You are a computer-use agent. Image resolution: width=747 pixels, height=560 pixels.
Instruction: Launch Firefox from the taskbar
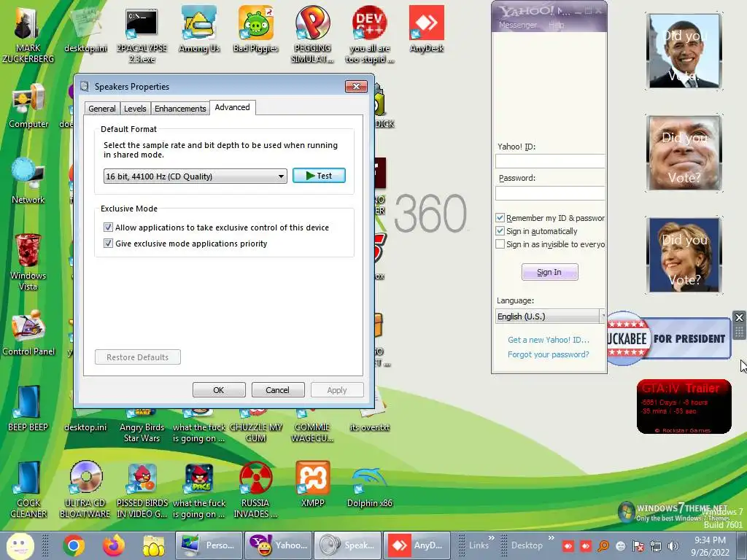tap(113, 545)
